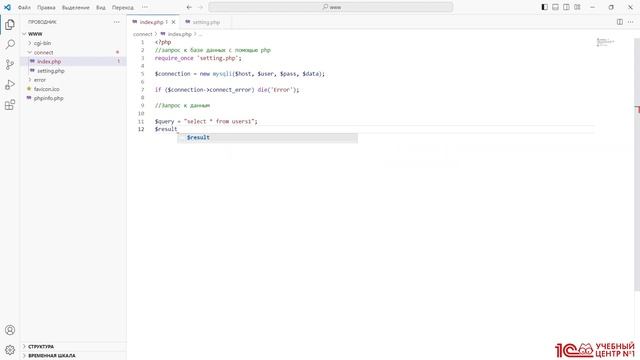
Task: Click the $connection new mysqli line
Action: pyautogui.click(x=240, y=74)
